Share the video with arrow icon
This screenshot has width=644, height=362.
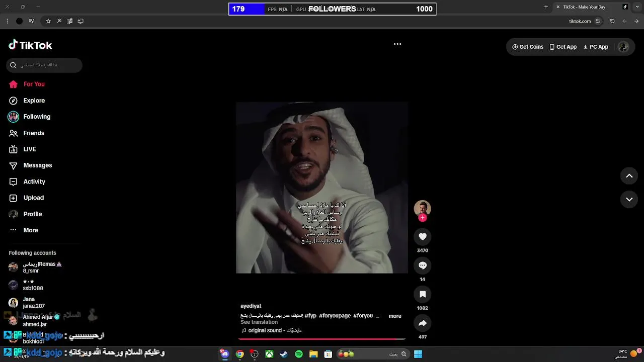(x=423, y=323)
